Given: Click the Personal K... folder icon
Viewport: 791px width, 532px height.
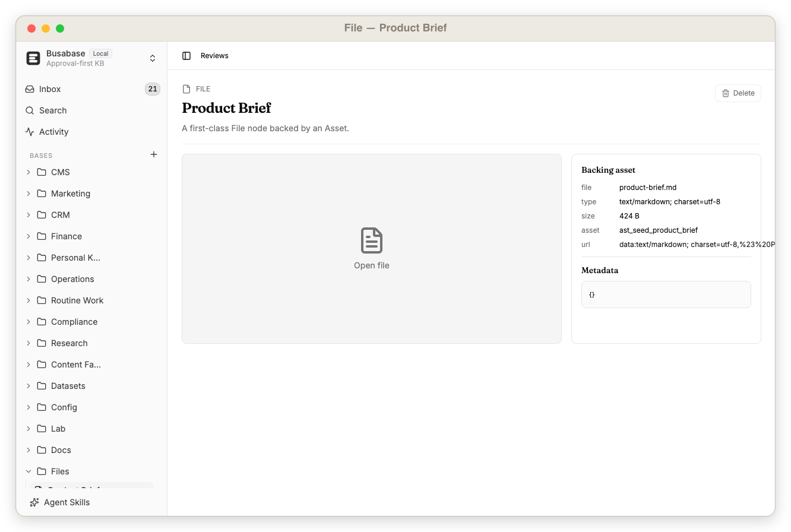Looking at the screenshot, I should click(42, 258).
